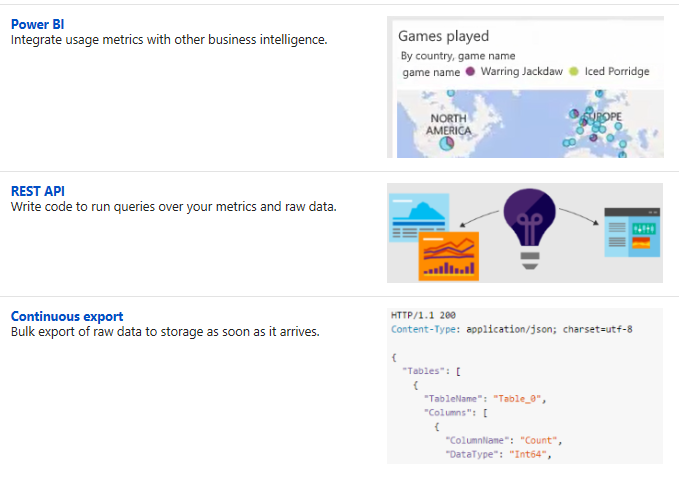Open the Power BI link
This screenshot has height=491, width=682.
pyautogui.click(x=39, y=24)
